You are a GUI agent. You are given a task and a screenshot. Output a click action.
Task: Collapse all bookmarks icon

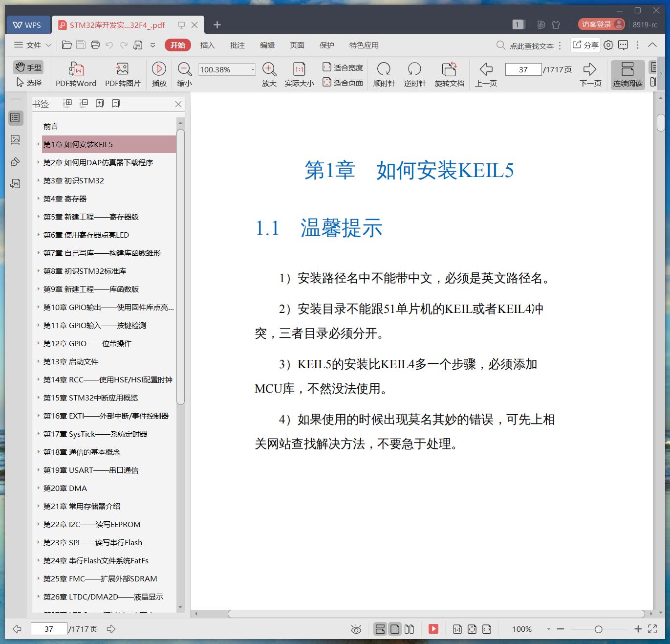click(x=84, y=103)
